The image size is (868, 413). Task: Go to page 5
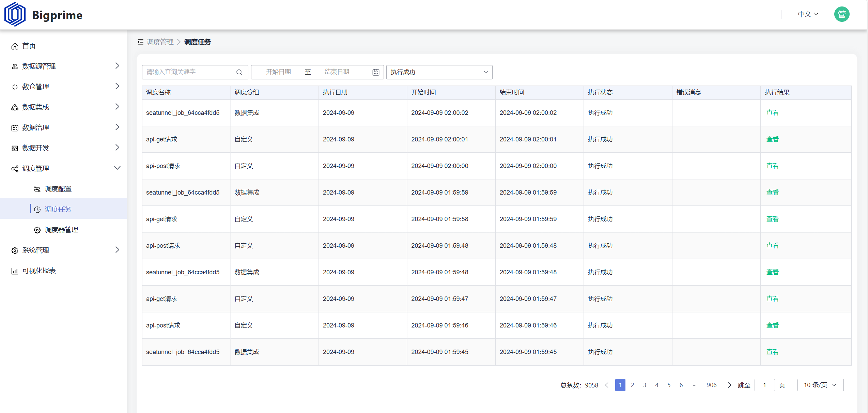pyautogui.click(x=669, y=385)
